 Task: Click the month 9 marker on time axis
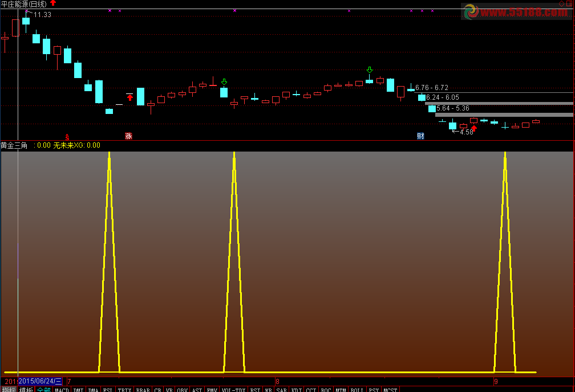click(496, 382)
